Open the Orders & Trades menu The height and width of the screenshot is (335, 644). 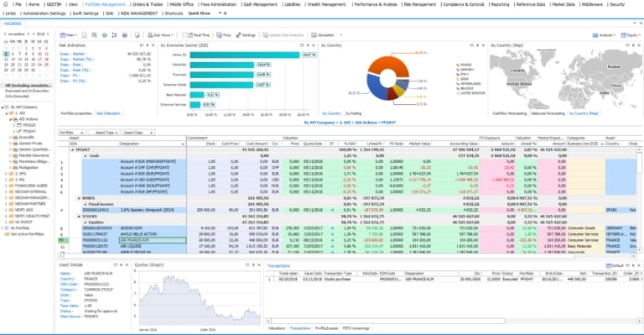[x=148, y=4]
